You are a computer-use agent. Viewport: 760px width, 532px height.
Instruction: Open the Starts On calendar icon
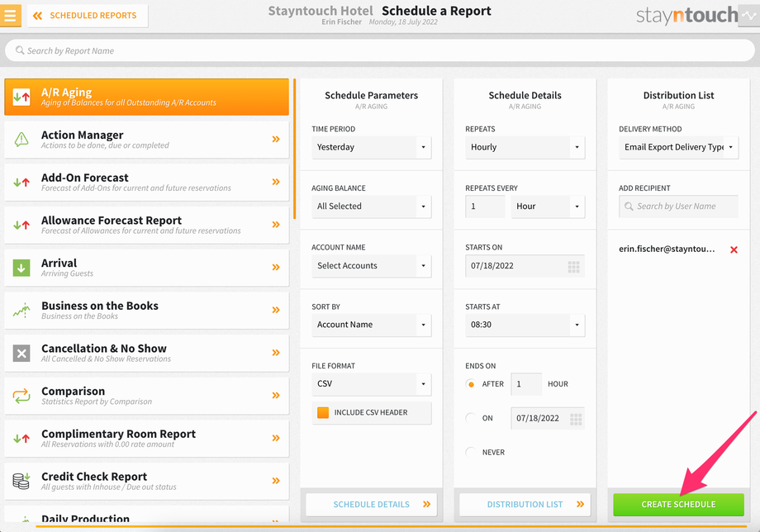tap(574, 267)
